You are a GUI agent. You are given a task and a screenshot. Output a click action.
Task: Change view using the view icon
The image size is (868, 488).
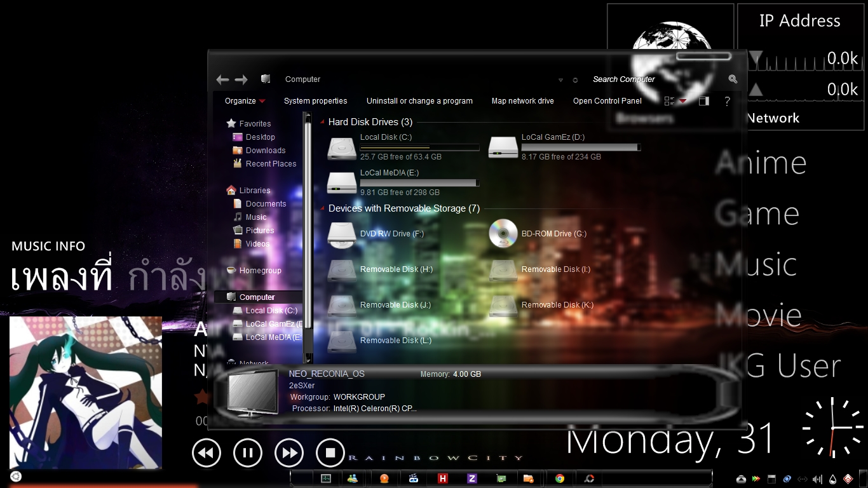click(668, 101)
